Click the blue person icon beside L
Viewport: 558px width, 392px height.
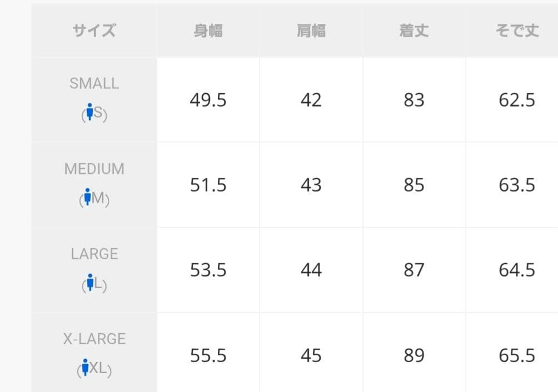click(x=89, y=284)
